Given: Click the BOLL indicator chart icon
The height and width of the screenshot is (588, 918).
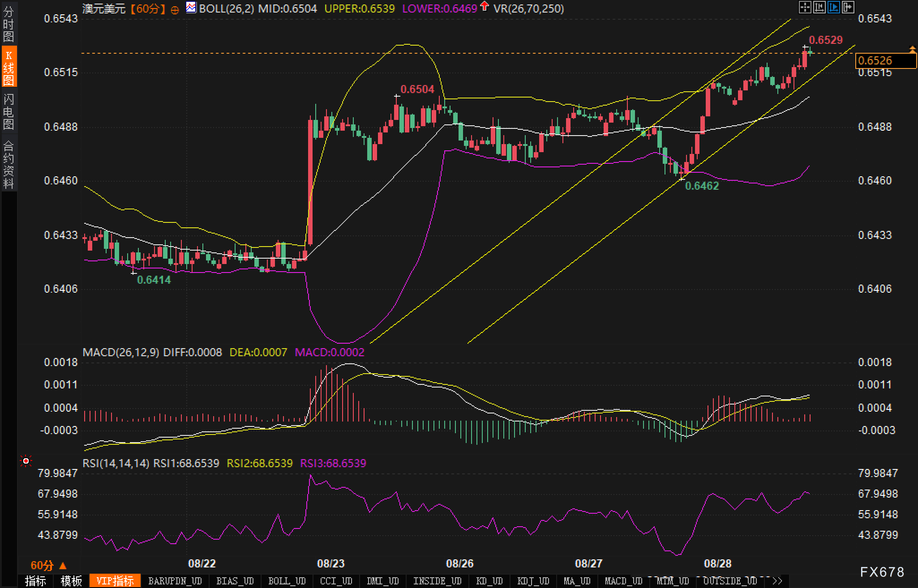Looking at the screenshot, I should point(191,8).
